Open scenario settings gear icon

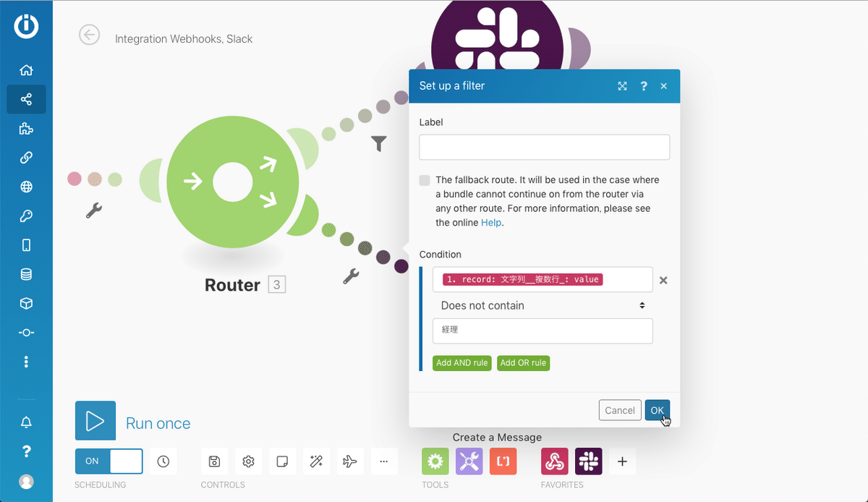248,461
